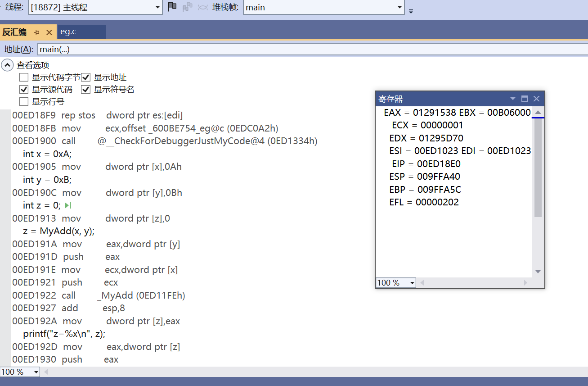Click green run-to-click arrow after int z = 0
Screen dimensions: 588x386
click(68, 205)
